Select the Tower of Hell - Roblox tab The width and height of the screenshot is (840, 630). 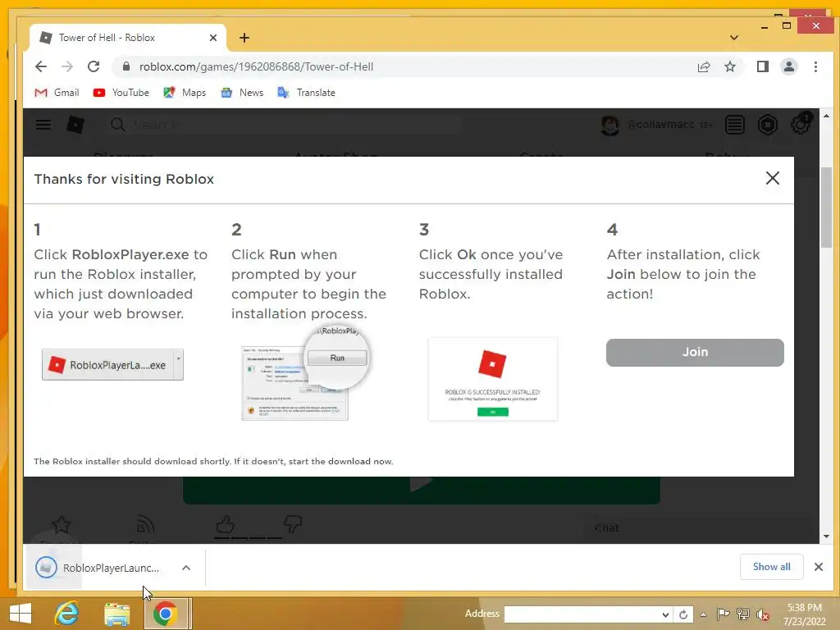(x=128, y=38)
